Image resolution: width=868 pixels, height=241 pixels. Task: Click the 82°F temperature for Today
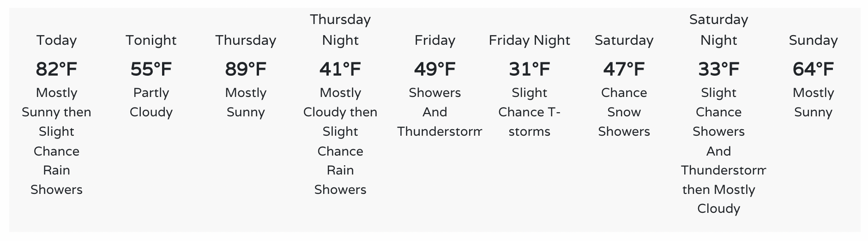56,69
